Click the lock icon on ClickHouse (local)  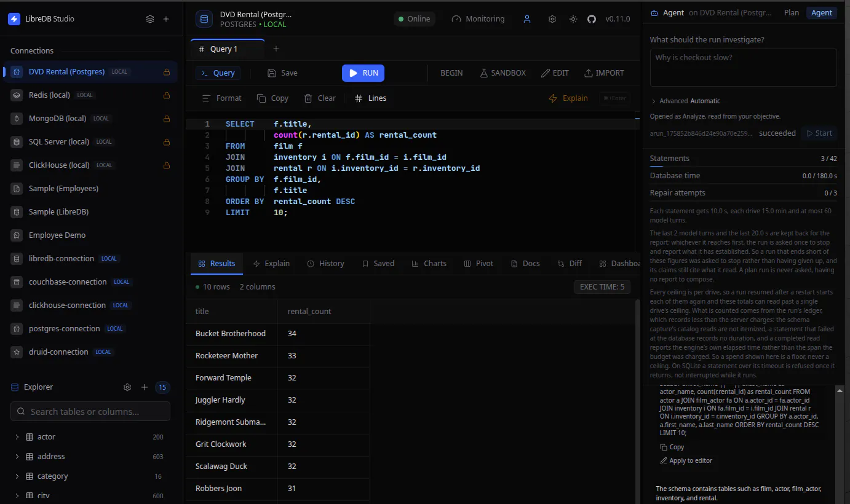[166, 165]
